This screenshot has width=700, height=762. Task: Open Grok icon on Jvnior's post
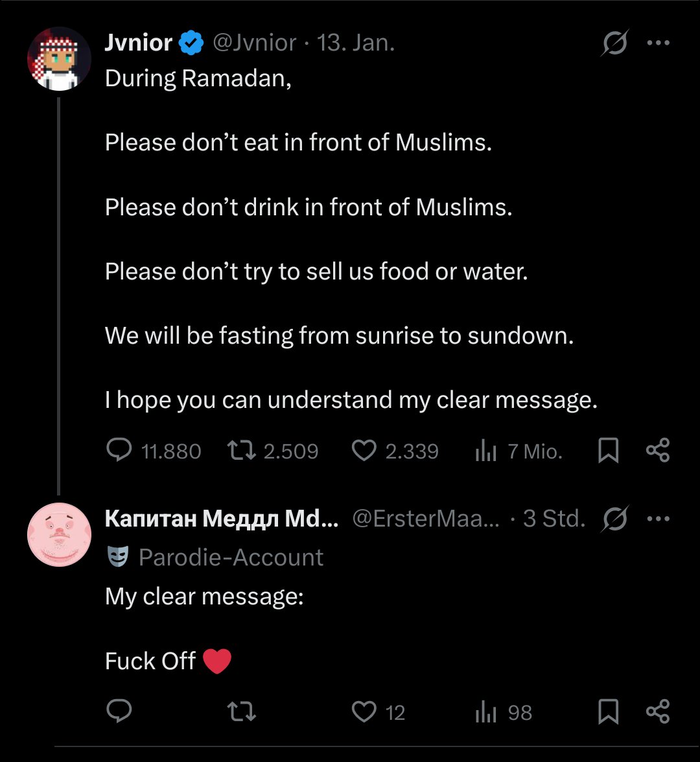click(613, 43)
